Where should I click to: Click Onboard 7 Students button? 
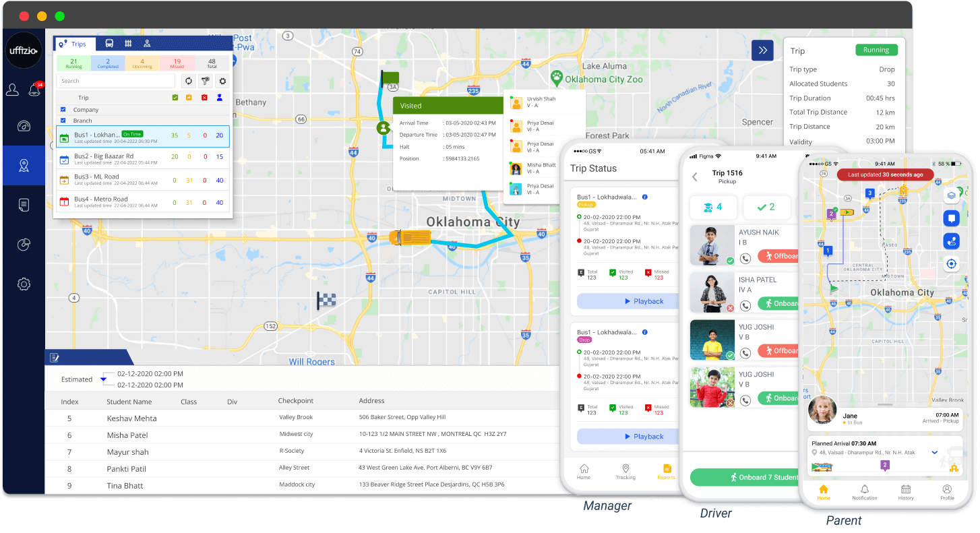click(x=745, y=477)
